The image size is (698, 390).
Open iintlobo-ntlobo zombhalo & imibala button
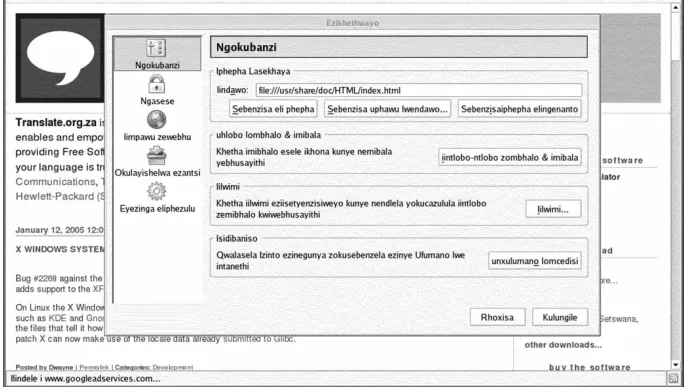pos(510,158)
